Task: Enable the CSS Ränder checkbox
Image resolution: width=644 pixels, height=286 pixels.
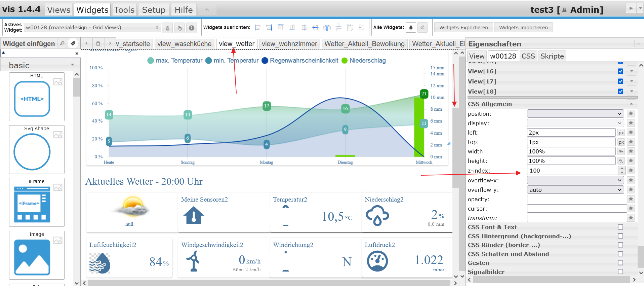Action: 620,245
